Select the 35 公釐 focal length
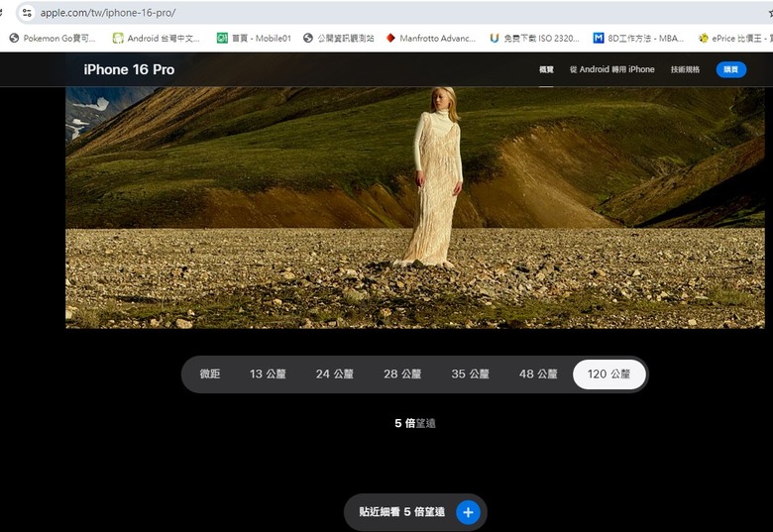773x532 pixels. pos(471,373)
